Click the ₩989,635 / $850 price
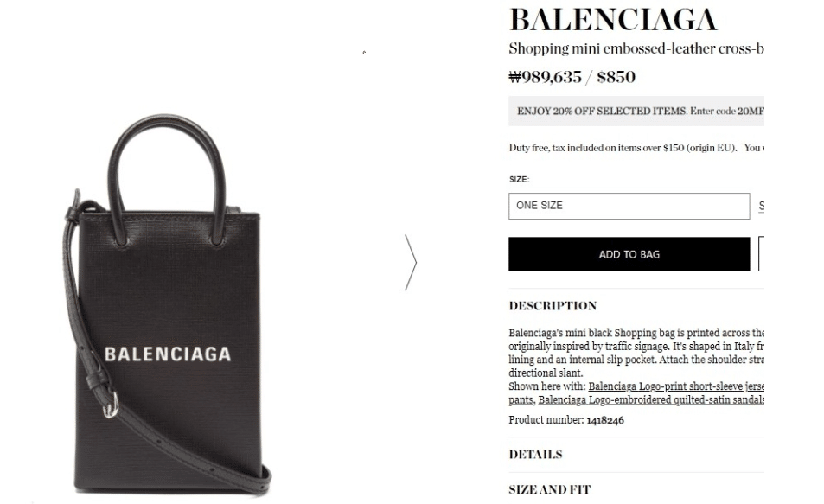The height and width of the screenshot is (504, 824). tap(572, 77)
